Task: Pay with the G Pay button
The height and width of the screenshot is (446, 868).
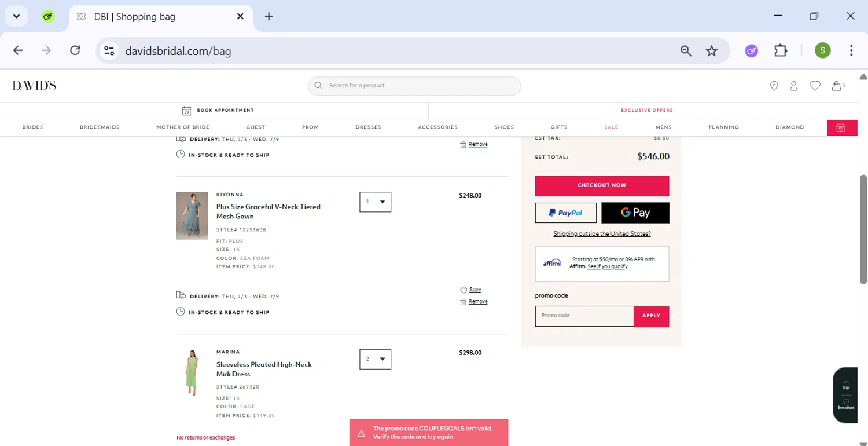Action: coord(635,213)
